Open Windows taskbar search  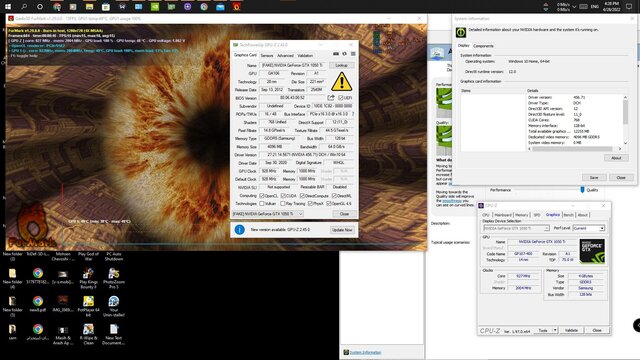[24, 7]
